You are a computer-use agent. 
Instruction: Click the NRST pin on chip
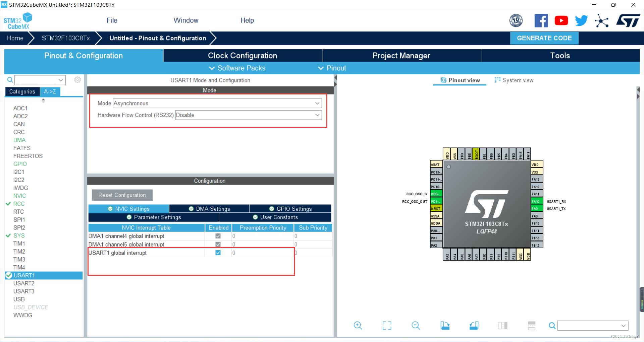point(436,209)
